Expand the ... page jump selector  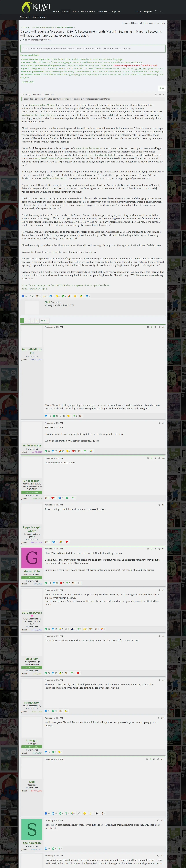(32, 320)
